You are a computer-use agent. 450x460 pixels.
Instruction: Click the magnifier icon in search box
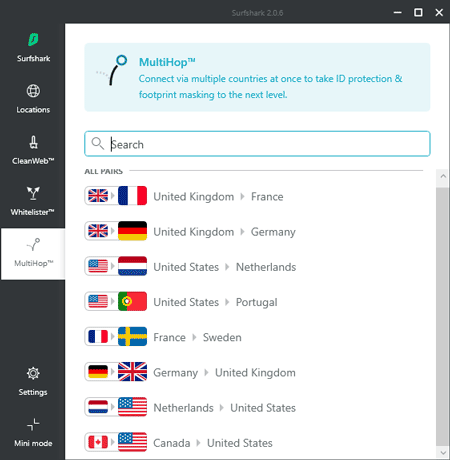tap(97, 143)
